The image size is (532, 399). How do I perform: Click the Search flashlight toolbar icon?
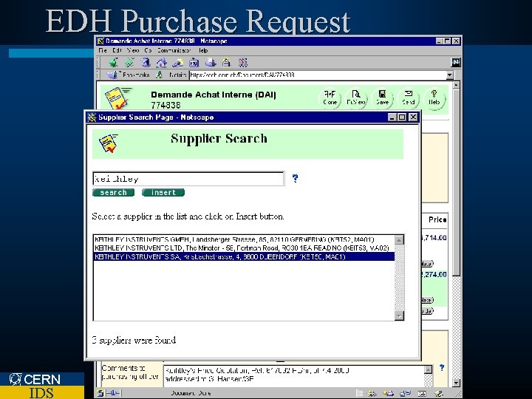click(177, 62)
